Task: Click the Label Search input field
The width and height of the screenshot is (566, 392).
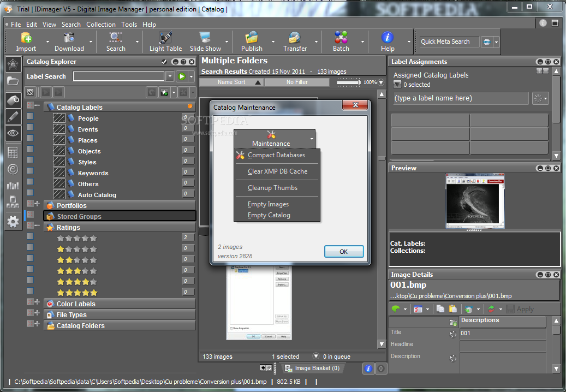Action: pos(119,76)
